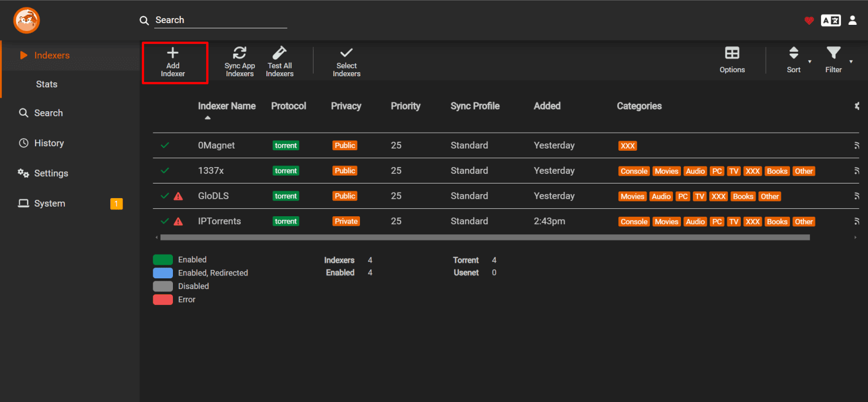This screenshot has height=402, width=868.
Task: Click the language translate icon
Action: (x=831, y=20)
